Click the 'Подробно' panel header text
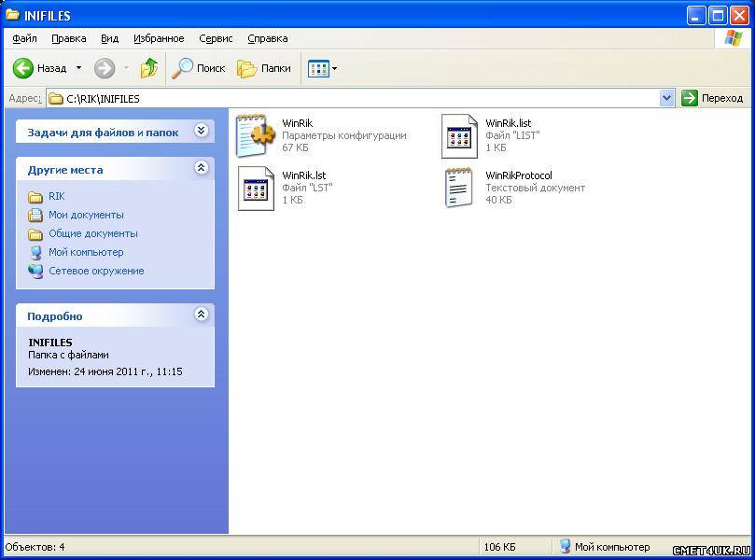This screenshot has width=755, height=560. tap(55, 316)
